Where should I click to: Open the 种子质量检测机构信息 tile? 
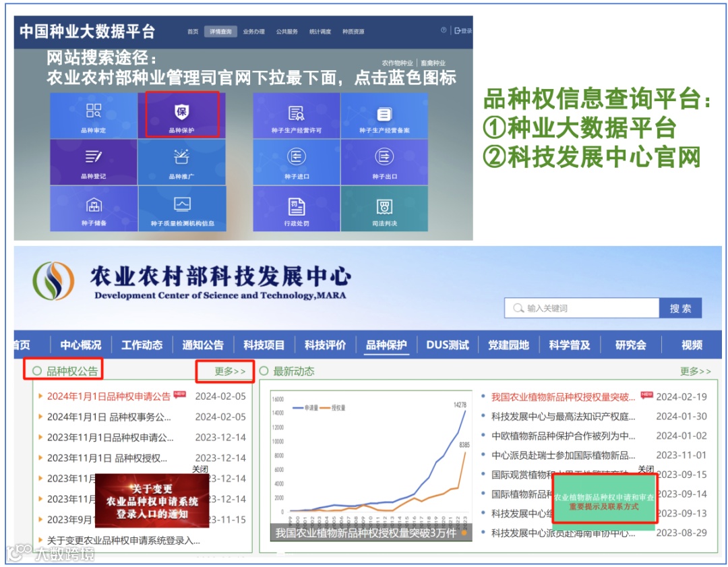pyautogui.click(x=182, y=208)
